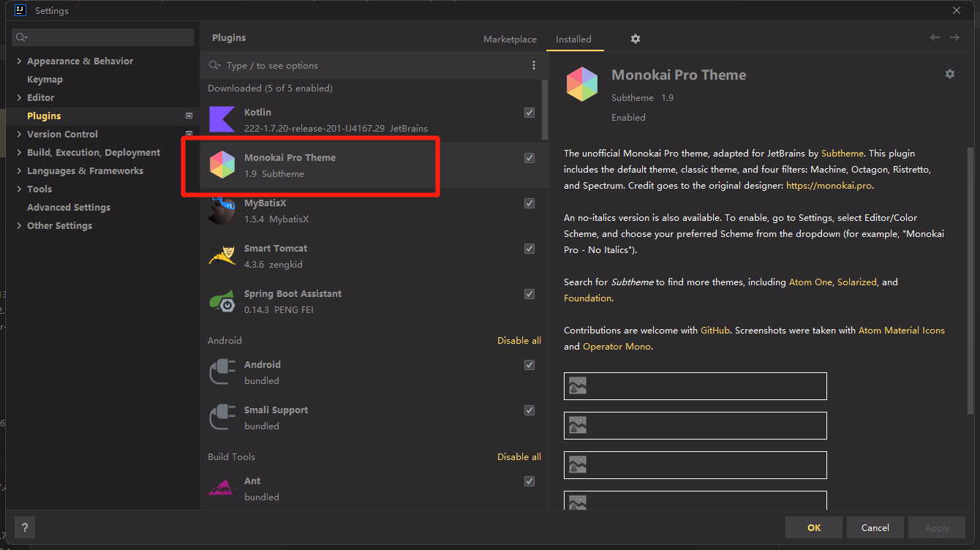Click the Downloaded (5 of 5 enabled) heading
The width and height of the screenshot is (980, 550).
270,88
